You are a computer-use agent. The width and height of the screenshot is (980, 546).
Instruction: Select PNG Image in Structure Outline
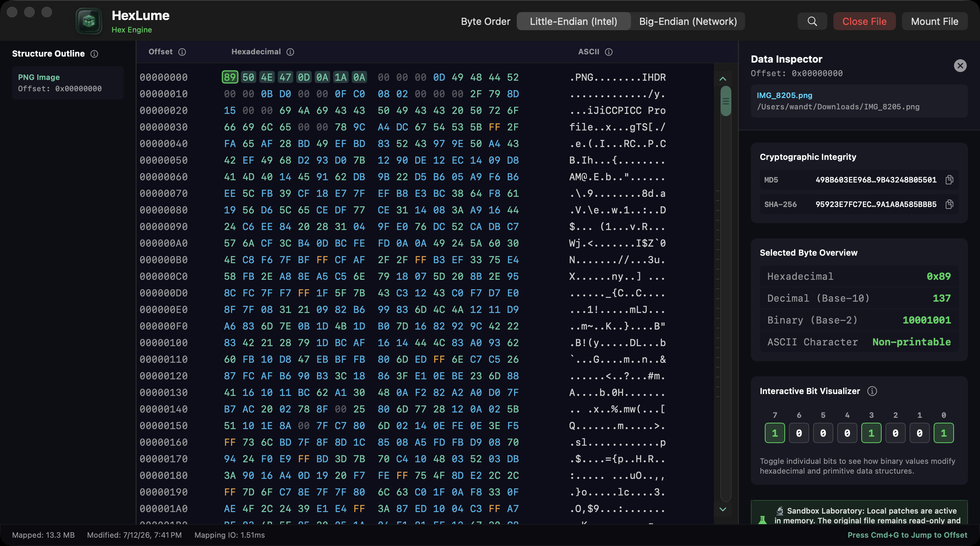(x=68, y=83)
